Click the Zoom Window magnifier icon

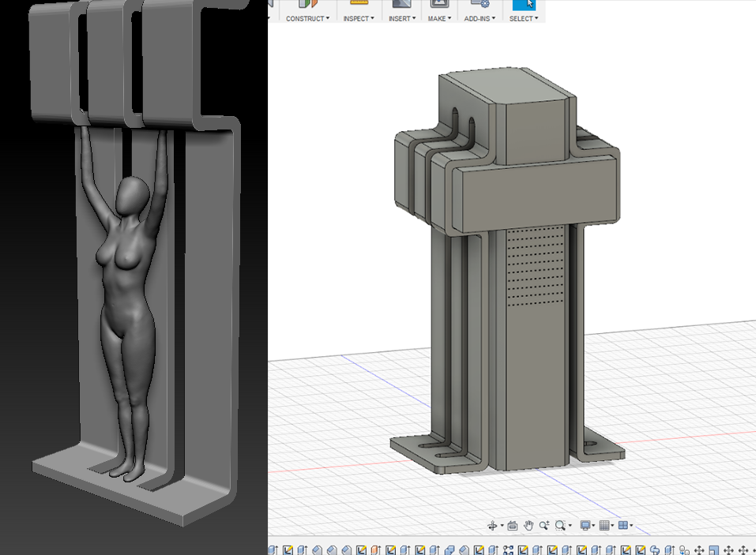point(560,526)
